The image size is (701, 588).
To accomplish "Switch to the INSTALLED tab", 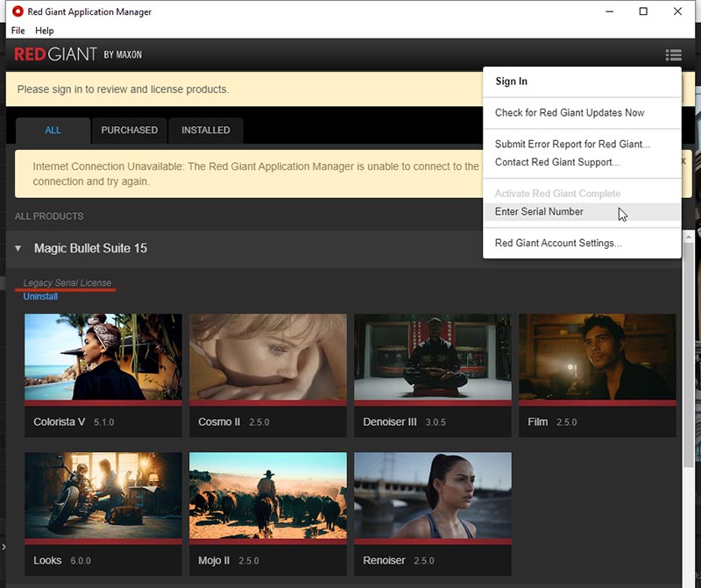I will point(206,130).
